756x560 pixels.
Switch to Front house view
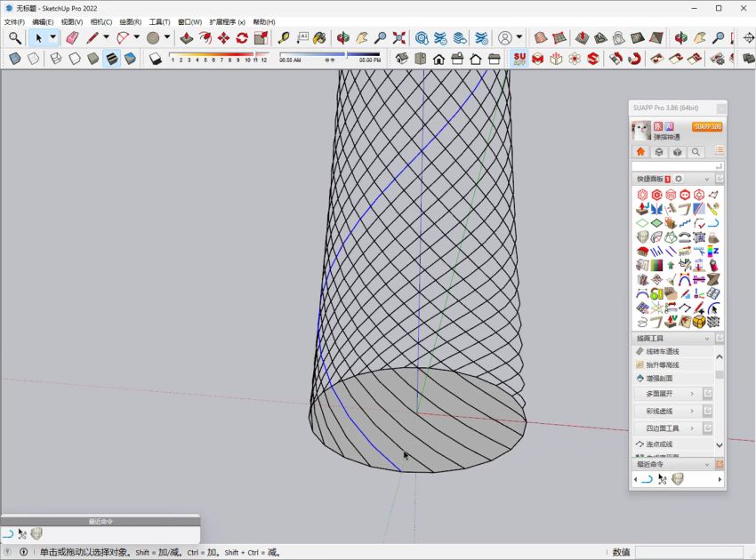(x=438, y=59)
